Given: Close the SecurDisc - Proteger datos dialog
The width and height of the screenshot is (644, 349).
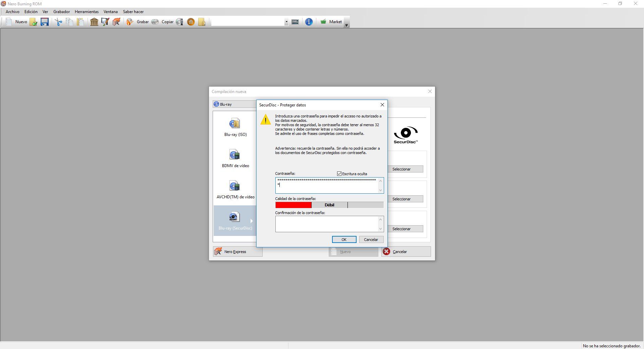Looking at the screenshot, I should 382,105.
